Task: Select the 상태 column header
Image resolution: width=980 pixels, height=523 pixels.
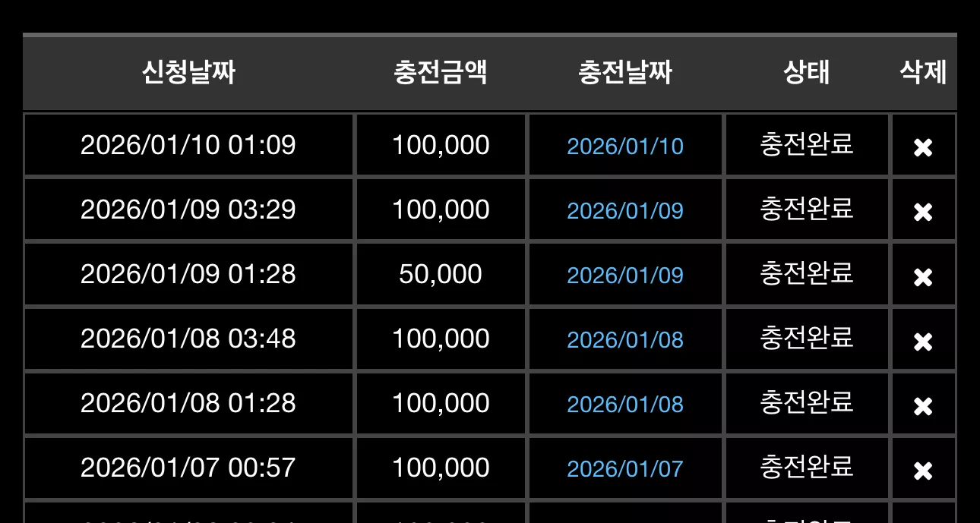Action: pyautogui.click(x=807, y=73)
